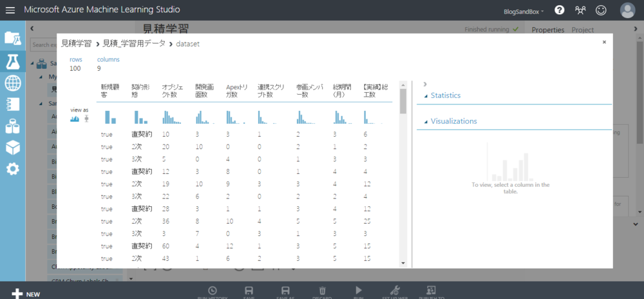Image resolution: width=644 pixels, height=299 pixels.
Task: Open the BlogSandBox workspace dropdown
Action: click(523, 11)
